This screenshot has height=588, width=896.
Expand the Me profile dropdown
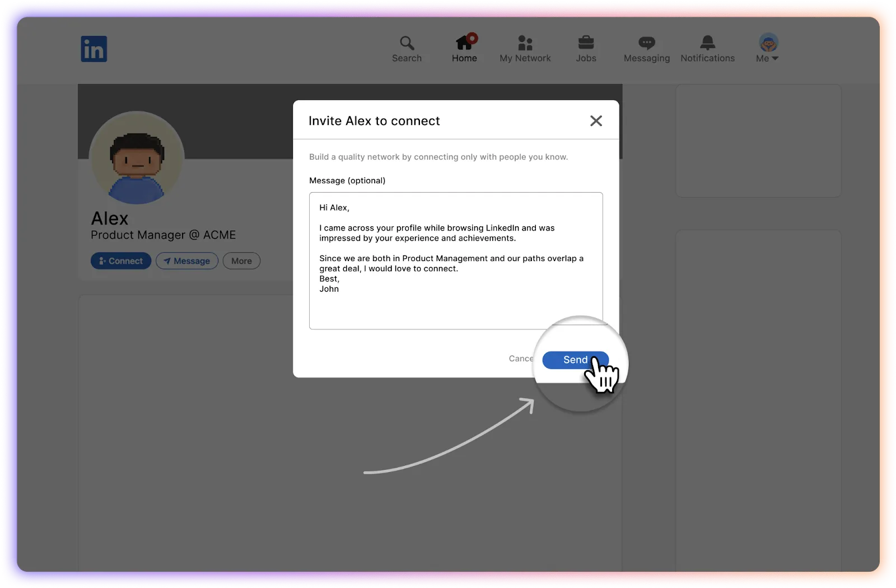768,48
